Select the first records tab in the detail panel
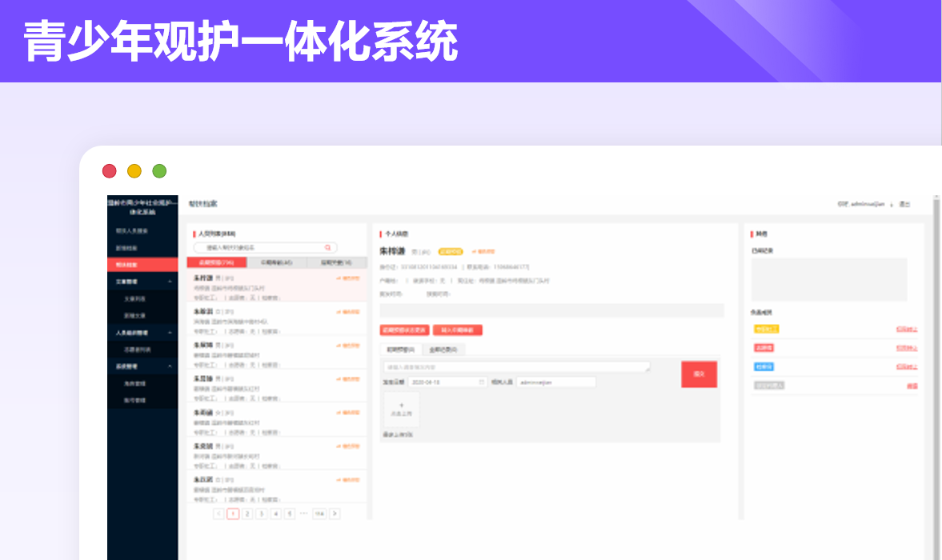942x560 pixels. 401,350
